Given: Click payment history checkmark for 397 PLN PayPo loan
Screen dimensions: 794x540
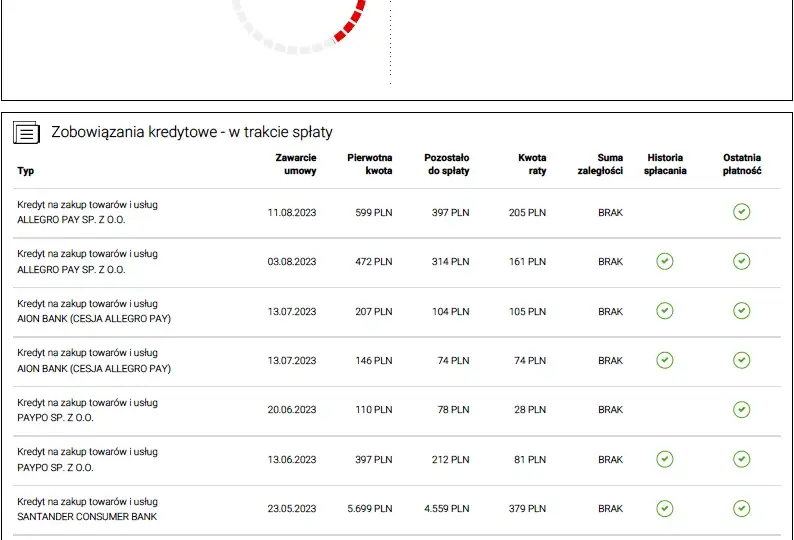Looking at the screenshot, I should pyautogui.click(x=664, y=459).
